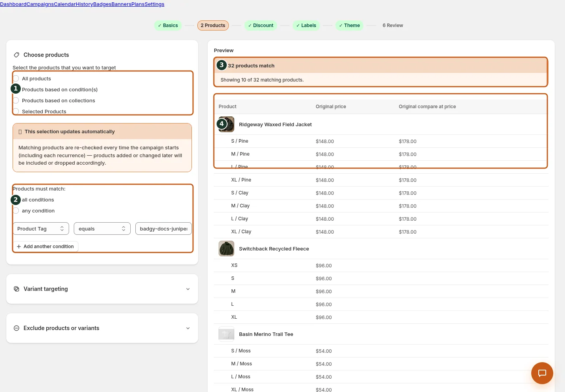Click the This selection updates automatically notice
Image resolution: width=565 pixels, height=392 pixels.
[x=102, y=148]
